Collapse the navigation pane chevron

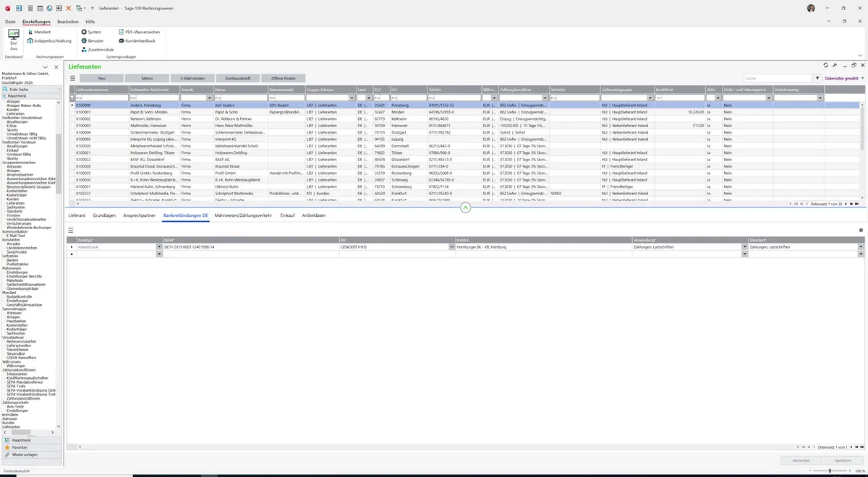tap(46, 67)
